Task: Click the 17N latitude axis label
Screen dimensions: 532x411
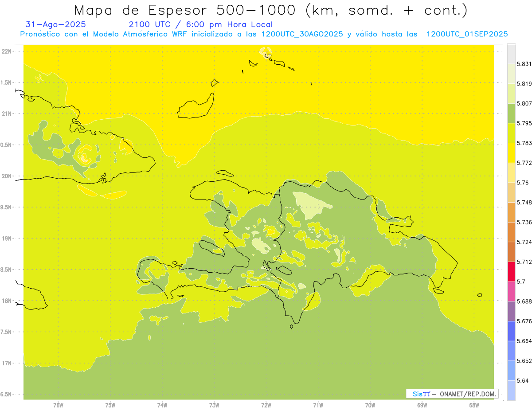Action: (8, 363)
